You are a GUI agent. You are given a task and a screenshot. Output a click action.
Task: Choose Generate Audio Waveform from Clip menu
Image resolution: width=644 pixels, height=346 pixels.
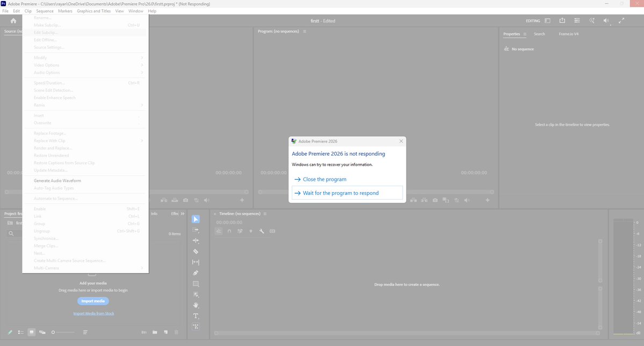tap(85, 181)
